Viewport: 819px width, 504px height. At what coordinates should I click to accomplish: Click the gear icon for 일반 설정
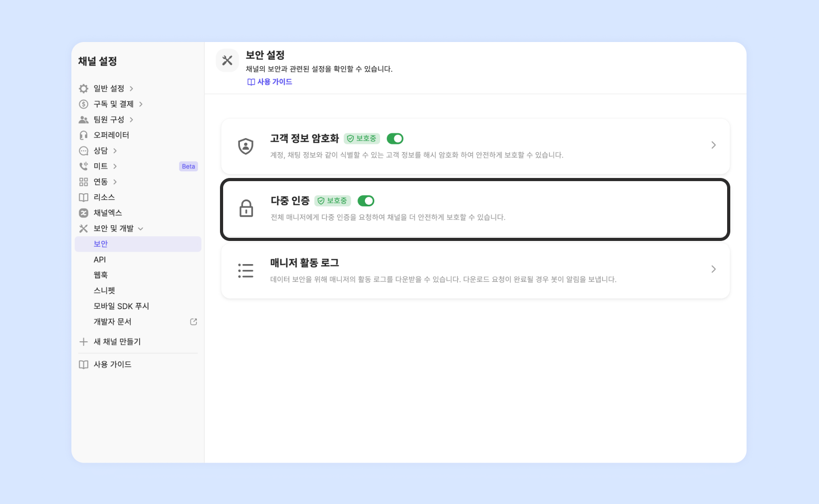83,89
